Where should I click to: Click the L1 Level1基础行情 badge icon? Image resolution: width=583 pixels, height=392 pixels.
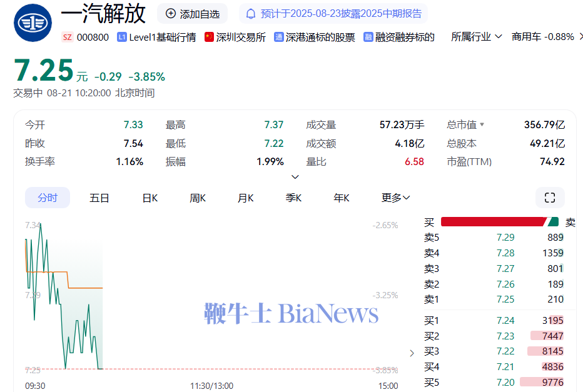121,37
